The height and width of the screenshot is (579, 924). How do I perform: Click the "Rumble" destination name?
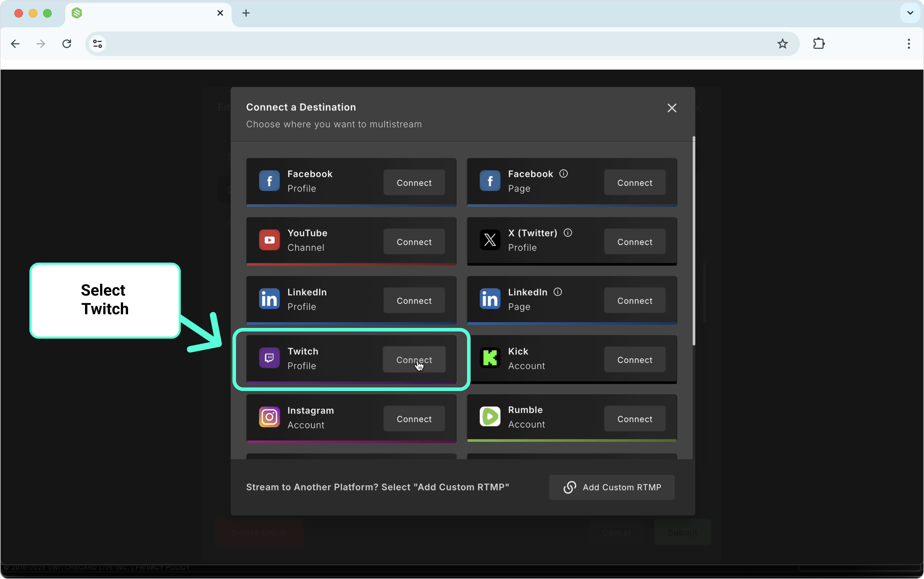point(525,410)
